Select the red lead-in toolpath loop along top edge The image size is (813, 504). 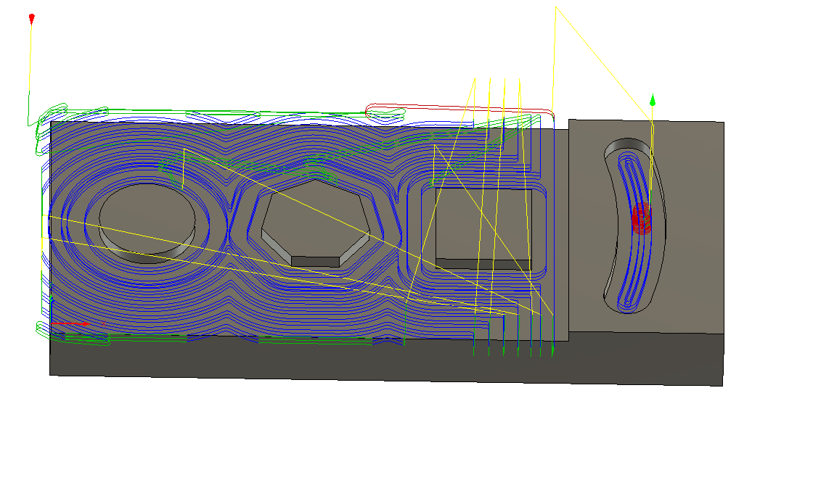pos(459,112)
